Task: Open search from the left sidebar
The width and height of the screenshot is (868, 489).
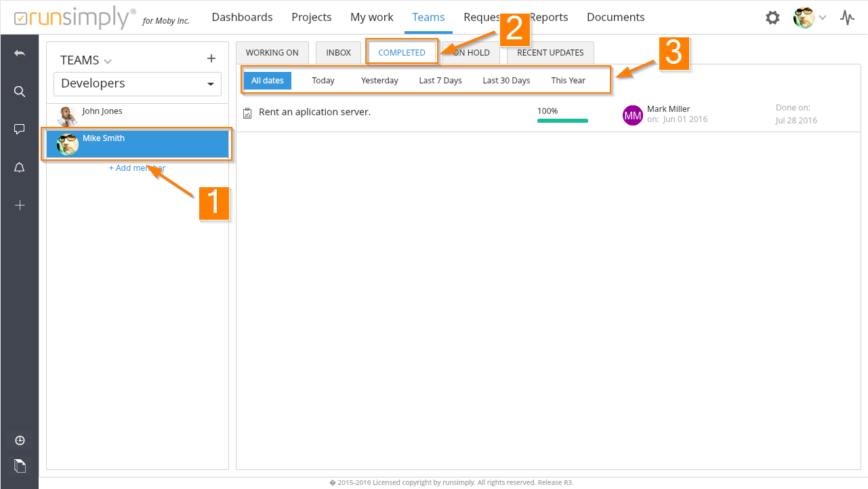Action: point(20,92)
